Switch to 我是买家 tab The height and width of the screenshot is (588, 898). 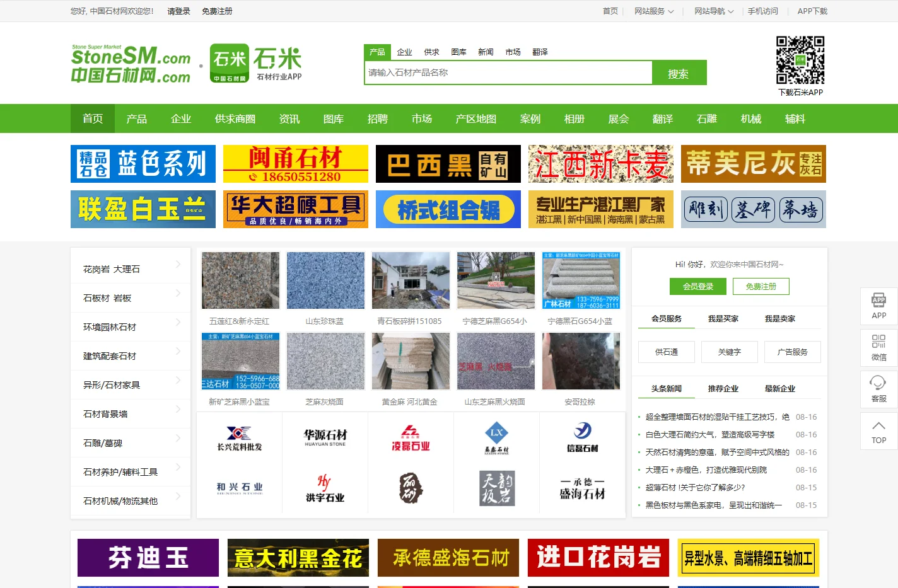tap(723, 319)
